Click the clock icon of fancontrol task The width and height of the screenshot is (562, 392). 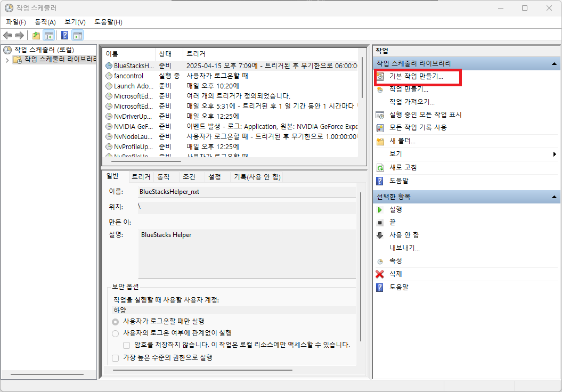[x=109, y=76]
